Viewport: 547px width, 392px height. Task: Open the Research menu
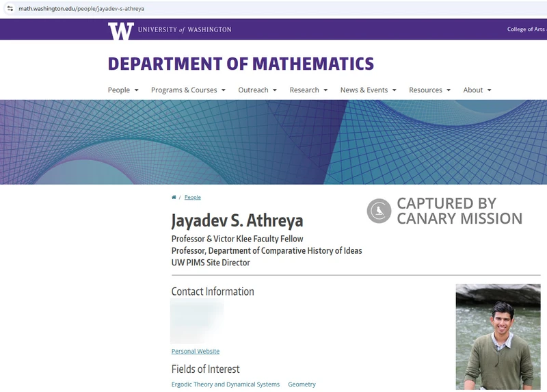click(x=304, y=90)
